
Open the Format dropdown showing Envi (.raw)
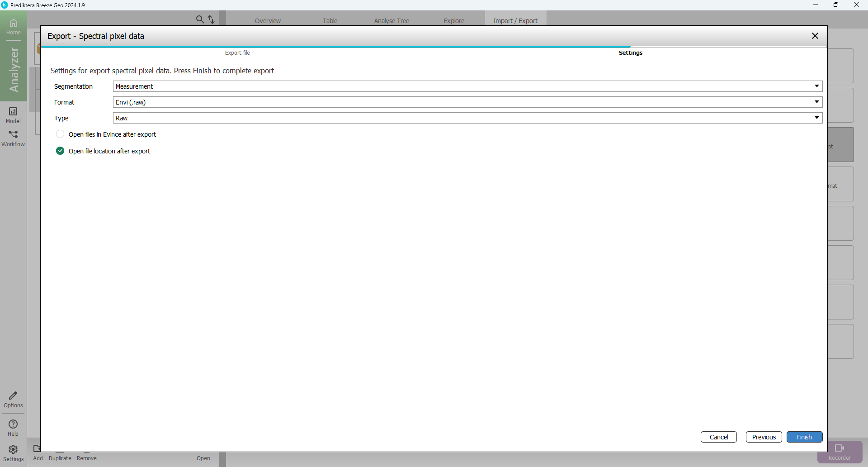tap(467, 102)
